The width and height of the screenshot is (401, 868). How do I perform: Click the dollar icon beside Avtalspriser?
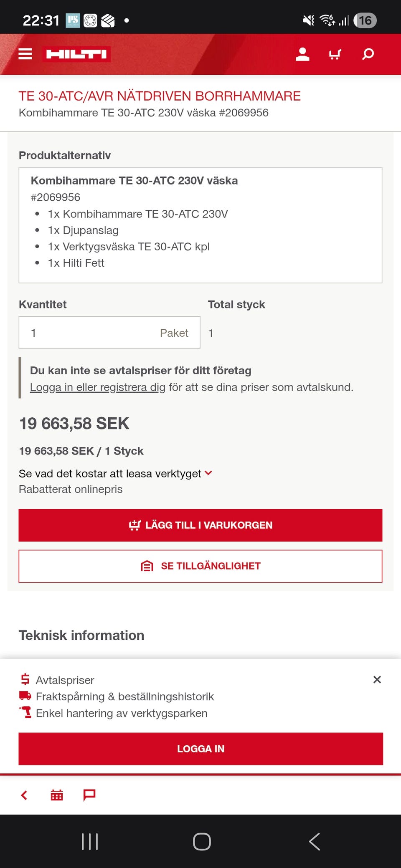[25, 679]
